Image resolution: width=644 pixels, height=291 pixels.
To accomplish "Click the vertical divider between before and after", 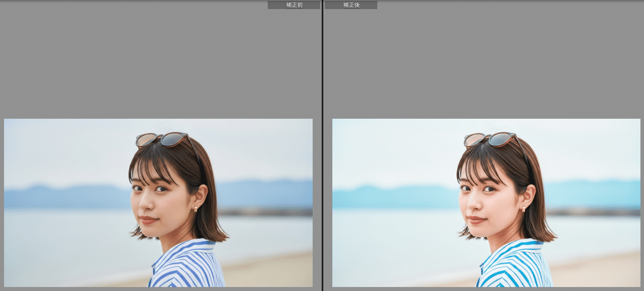I will tap(322, 145).
